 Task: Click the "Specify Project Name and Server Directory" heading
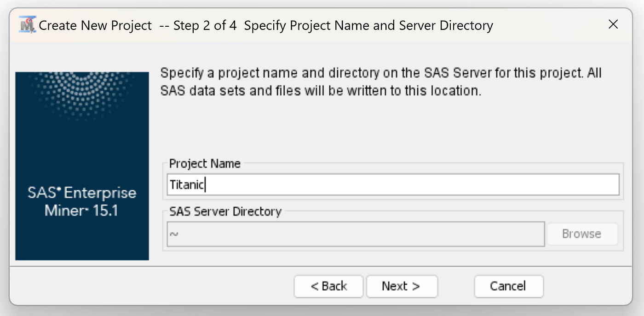pyautogui.click(x=368, y=25)
